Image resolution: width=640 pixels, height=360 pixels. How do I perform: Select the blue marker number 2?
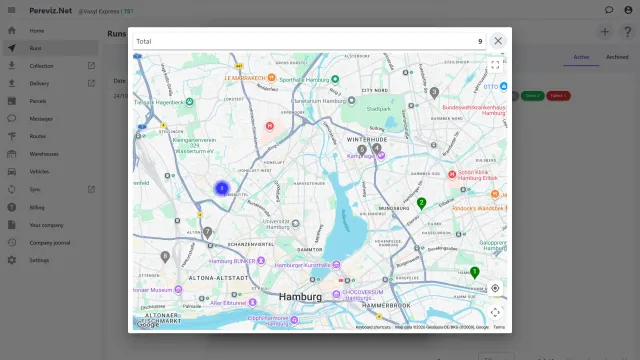222,188
